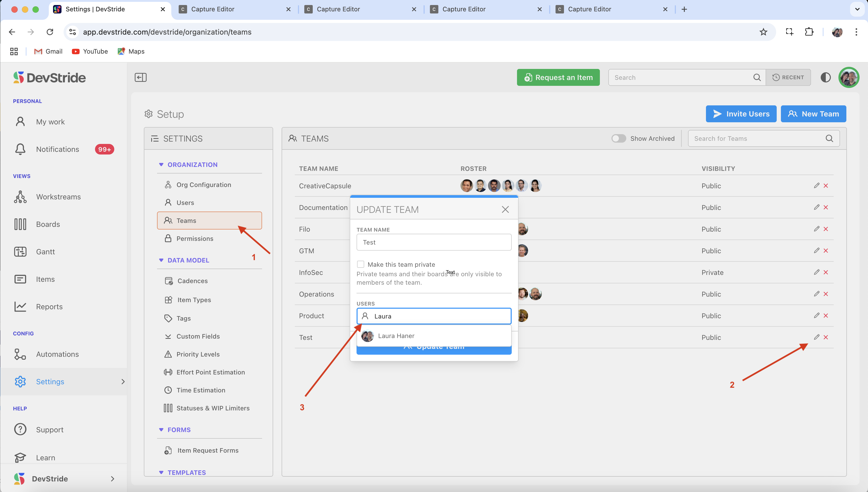Delete the Filo team
Image resolution: width=868 pixels, height=492 pixels.
(x=826, y=229)
